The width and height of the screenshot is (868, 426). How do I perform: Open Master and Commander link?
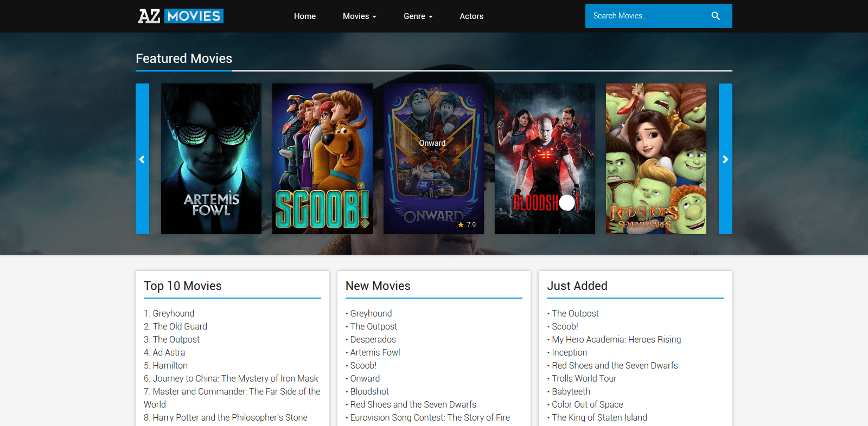(x=232, y=398)
